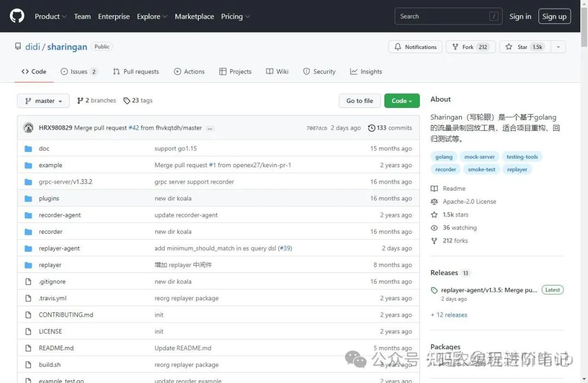Click the doc folder icon
Viewport: 588px width, 383px height.
point(28,149)
